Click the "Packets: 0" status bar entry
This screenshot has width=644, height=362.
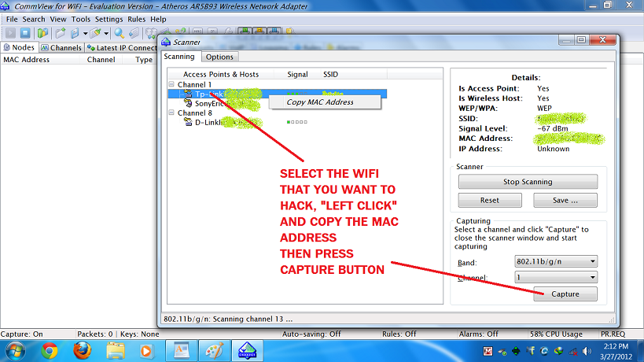tap(95, 334)
